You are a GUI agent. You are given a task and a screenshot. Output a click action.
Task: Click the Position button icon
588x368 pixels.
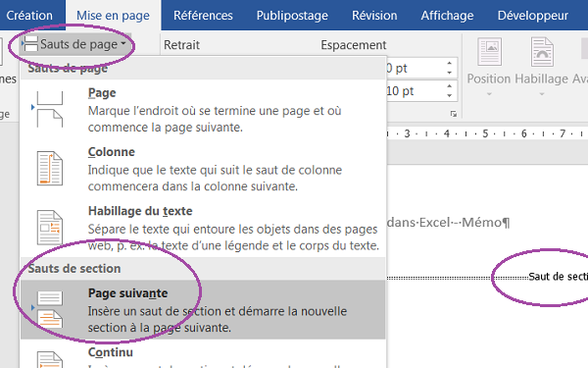pos(489,52)
